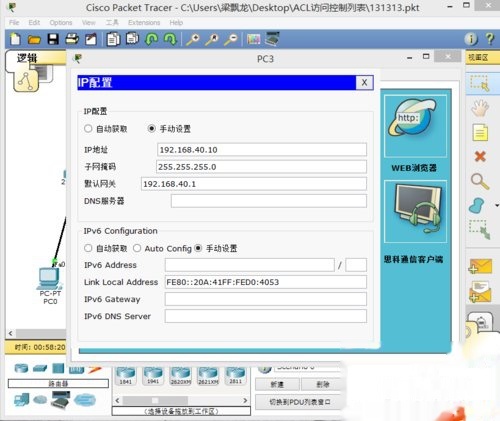Choose the Place Note tool
Viewport: 500px width, 421px height.
[480, 132]
